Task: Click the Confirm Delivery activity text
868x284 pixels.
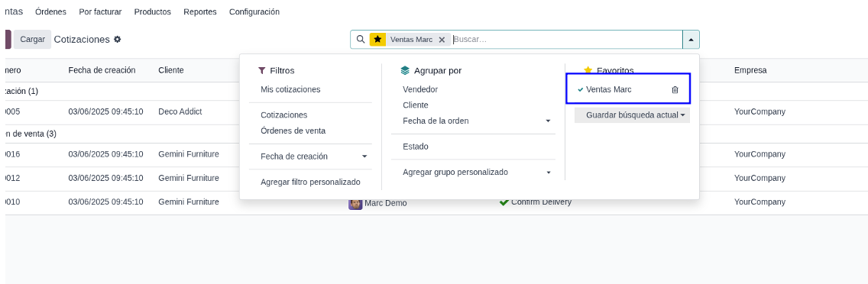Action: (x=542, y=202)
